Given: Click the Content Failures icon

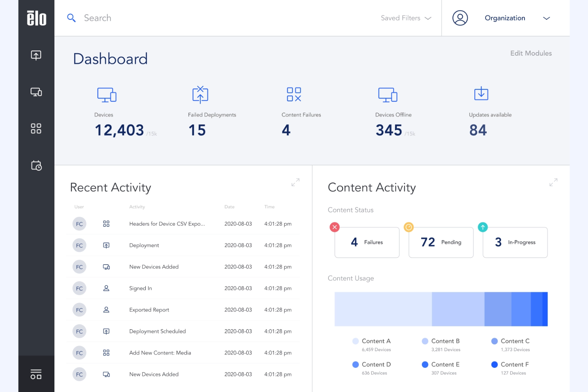Looking at the screenshot, I should point(294,95).
